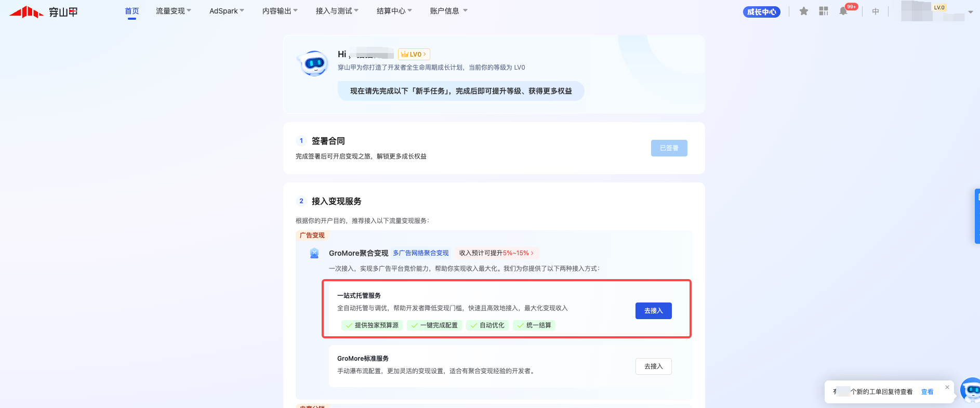Image resolution: width=980 pixels, height=408 pixels.
Task: Click 去接入 for GroMore标准服务
Action: pos(653,366)
